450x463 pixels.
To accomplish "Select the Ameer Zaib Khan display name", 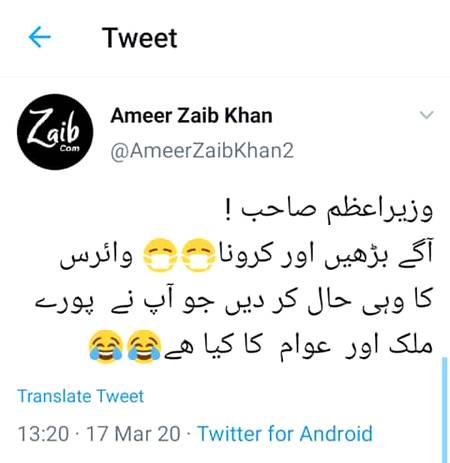I will click(x=191, y=116).
